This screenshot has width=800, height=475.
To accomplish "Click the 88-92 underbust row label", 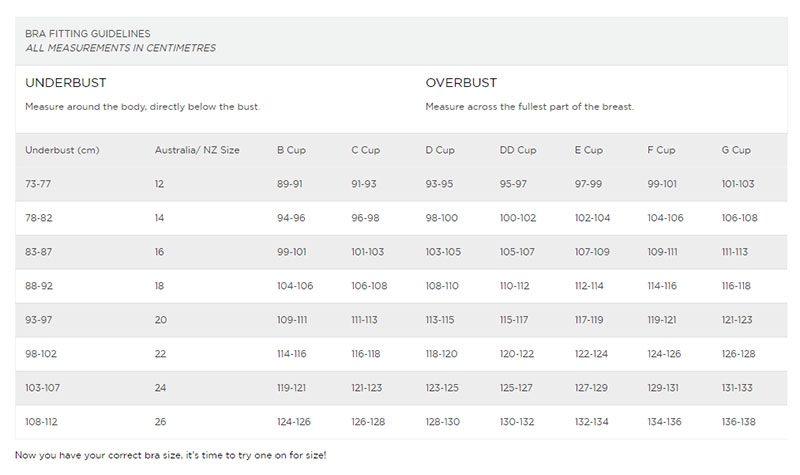I will 41,285.
